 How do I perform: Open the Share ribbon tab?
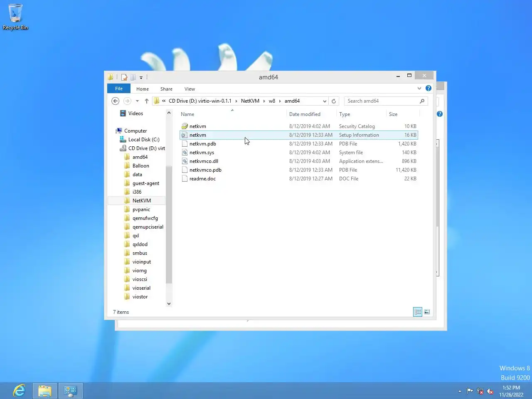(x=166, y=89)
